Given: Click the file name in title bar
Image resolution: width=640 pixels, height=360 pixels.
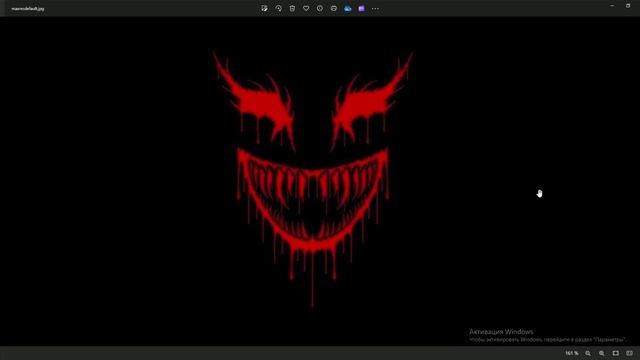Looking at the screenshot, I should (28, 9).
